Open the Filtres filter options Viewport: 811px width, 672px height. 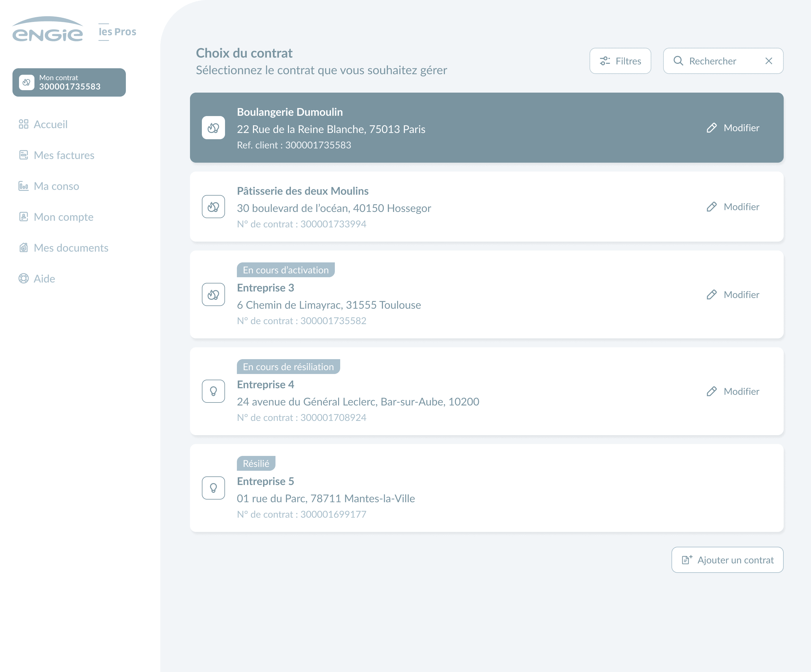click(620, 61)
